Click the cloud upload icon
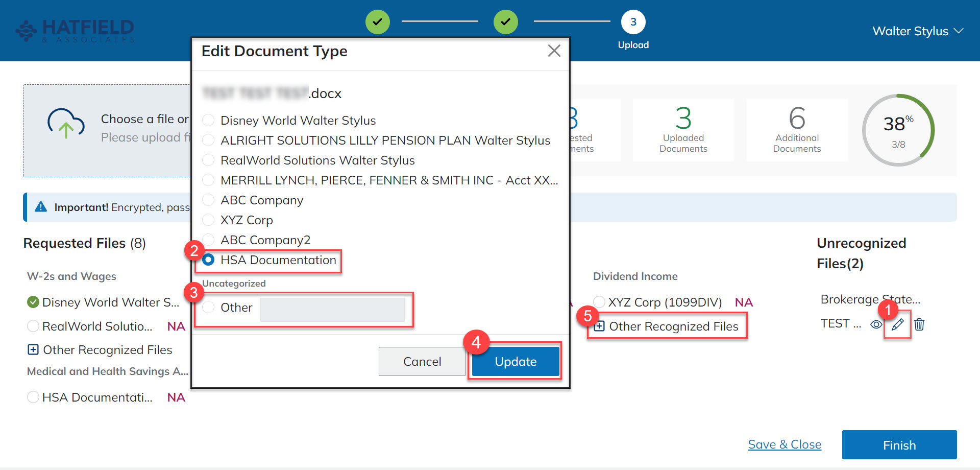 (x=66, y=123)
